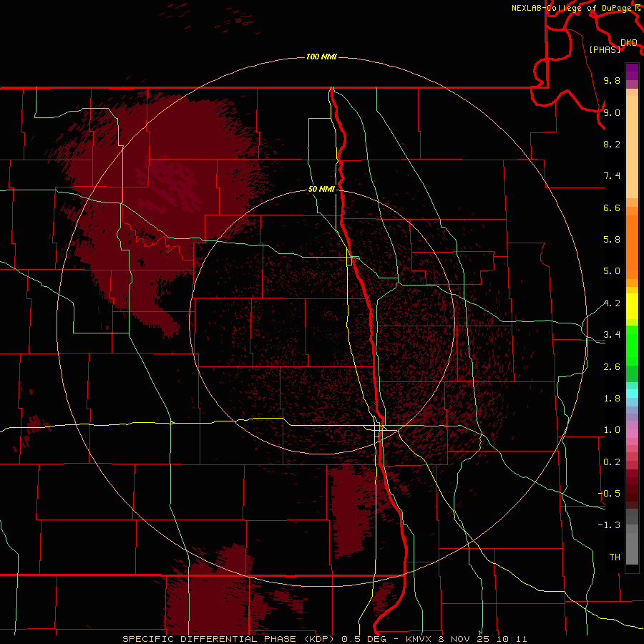644x644 pixels.
Task: Click the yellow segment of the color bar
Action: [632, 306]
